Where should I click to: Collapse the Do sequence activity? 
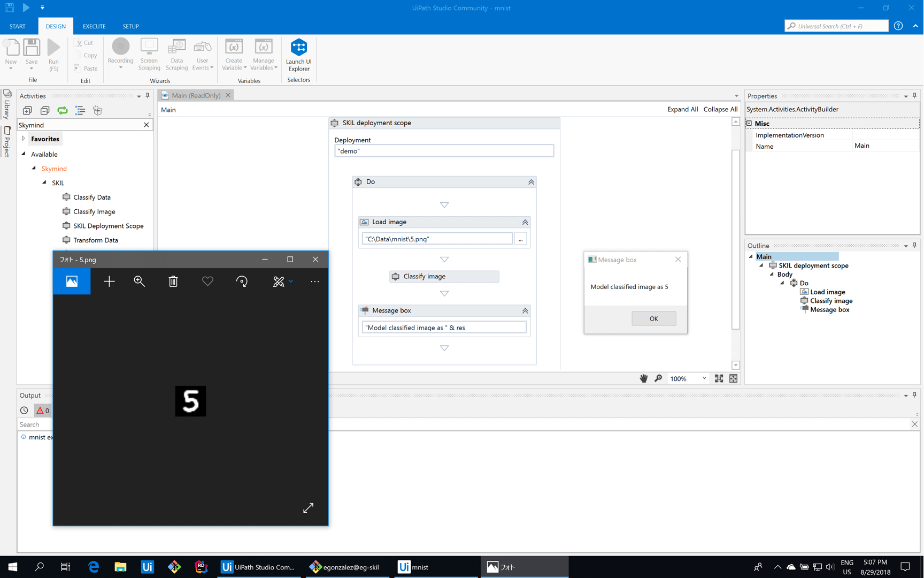click(531, 182)
